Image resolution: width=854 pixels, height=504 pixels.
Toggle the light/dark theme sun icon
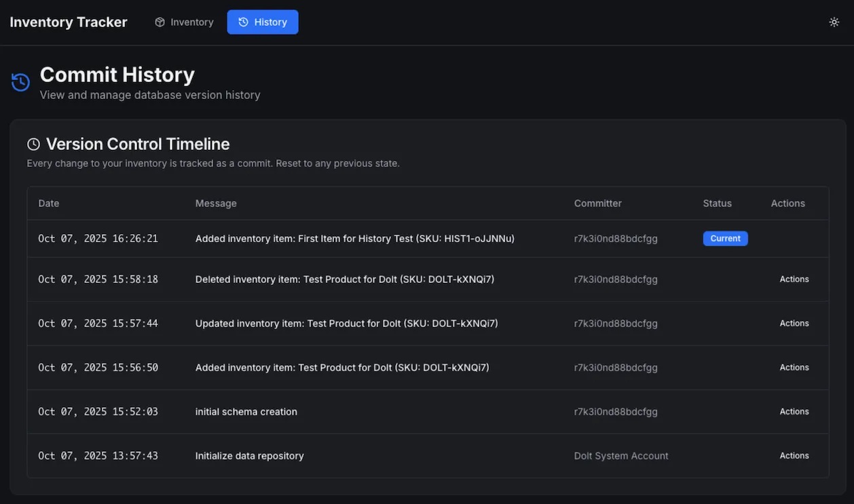(834, 22)
